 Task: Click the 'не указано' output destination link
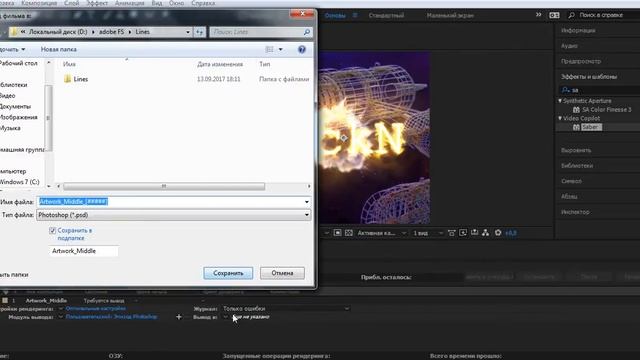click(x=251, y=317)
